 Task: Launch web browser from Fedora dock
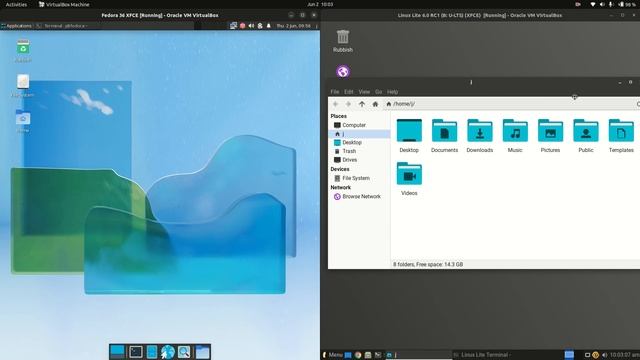tap(167, 351)
